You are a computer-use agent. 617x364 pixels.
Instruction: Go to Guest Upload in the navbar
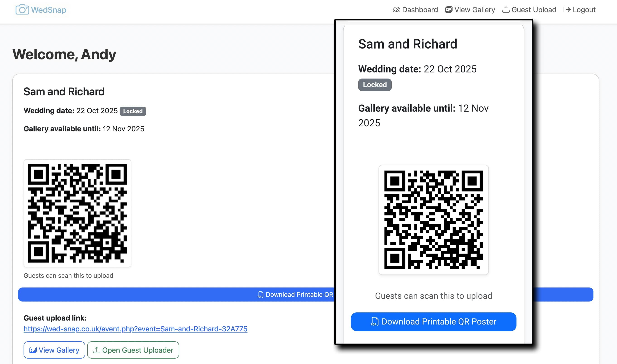tap(534, 10)
